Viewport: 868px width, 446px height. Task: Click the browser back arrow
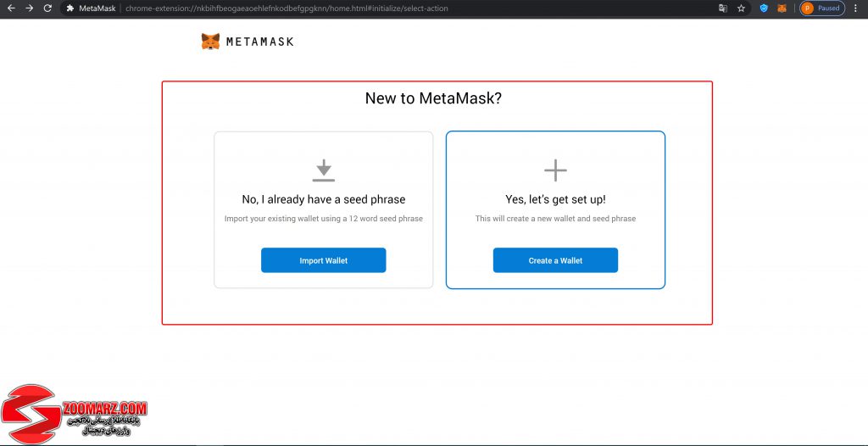coord(11,8)
